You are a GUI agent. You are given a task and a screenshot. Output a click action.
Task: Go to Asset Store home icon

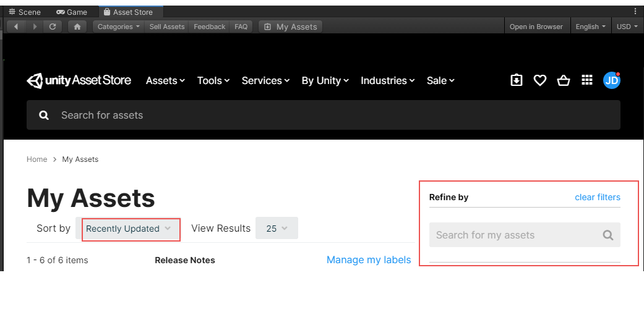click(x=77, y=27)
